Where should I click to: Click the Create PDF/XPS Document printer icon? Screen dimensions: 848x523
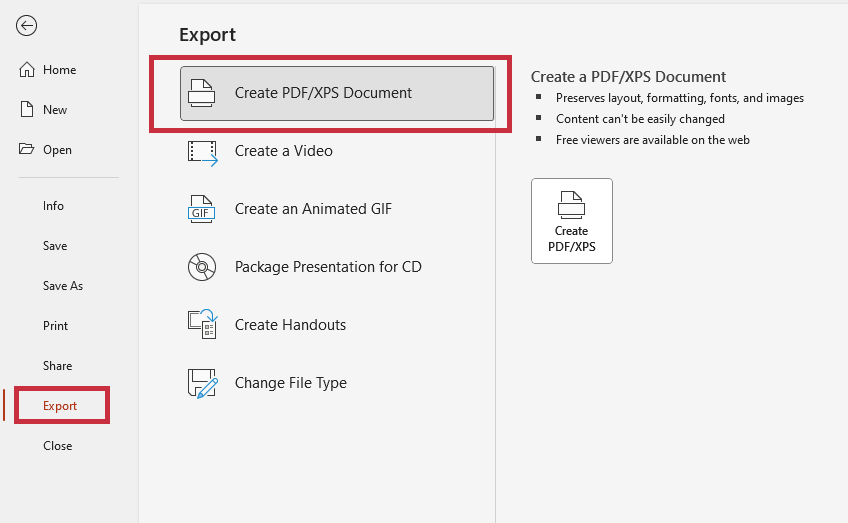click(x=202, y=93)
